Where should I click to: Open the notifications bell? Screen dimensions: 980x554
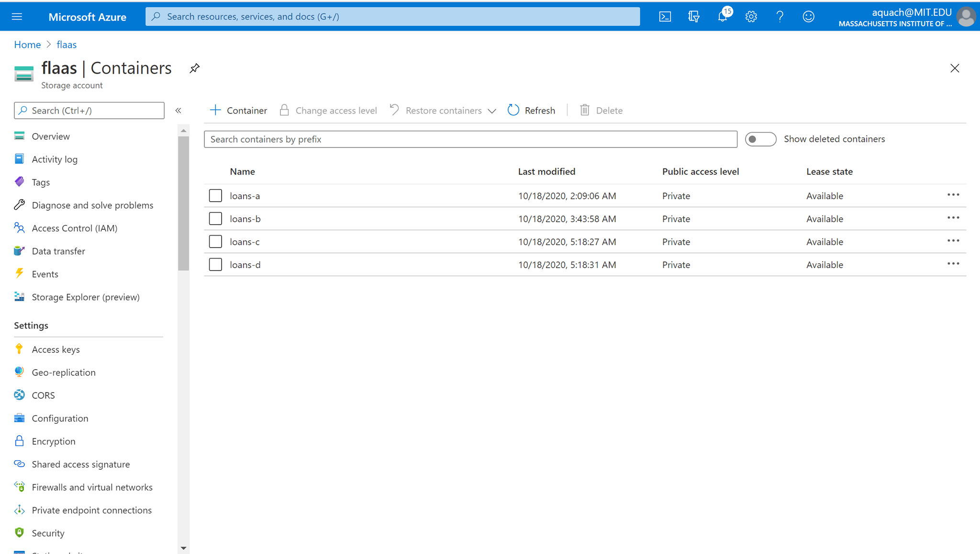pyautogui.click(x=722, y=17)
